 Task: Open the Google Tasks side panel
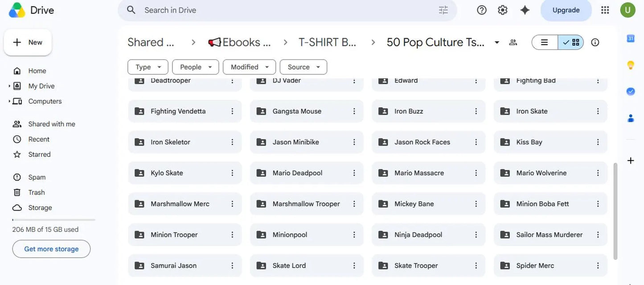[631, 91]
